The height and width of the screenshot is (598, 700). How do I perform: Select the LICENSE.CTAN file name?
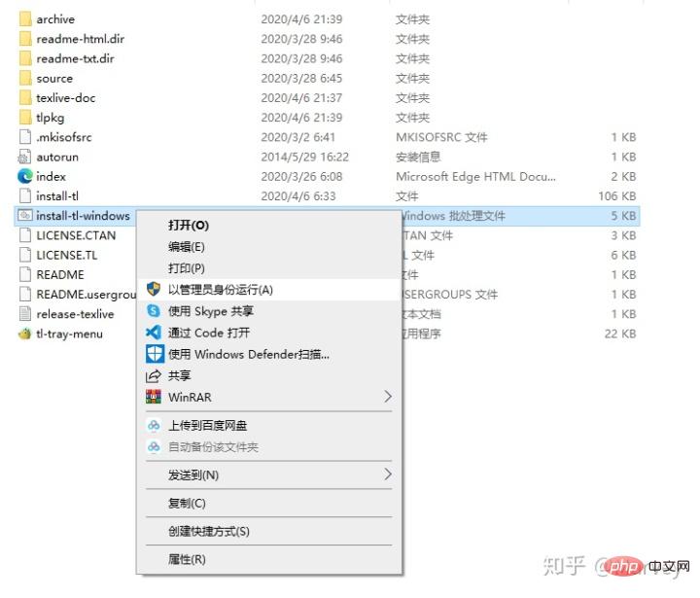tap(76, 235)
